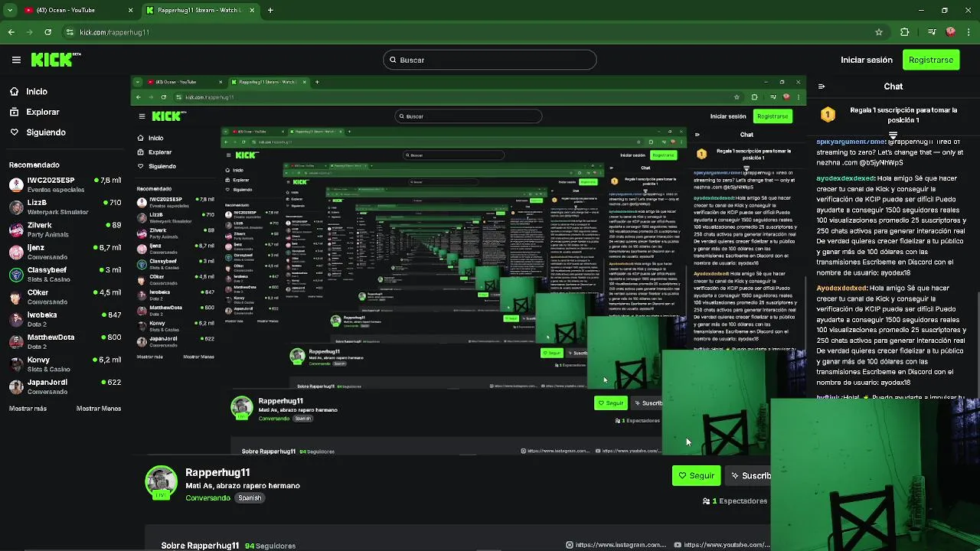Click username spikyargument7bme in outermost chat
The height and width of the screenshot is (551, 980).
[x=851, y=142]
